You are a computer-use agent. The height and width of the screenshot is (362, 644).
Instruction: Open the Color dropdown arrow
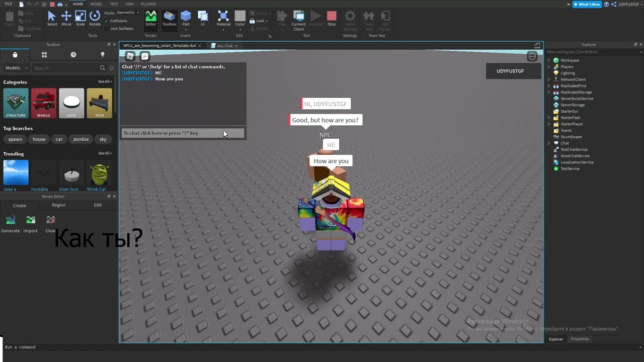[240, 29]
